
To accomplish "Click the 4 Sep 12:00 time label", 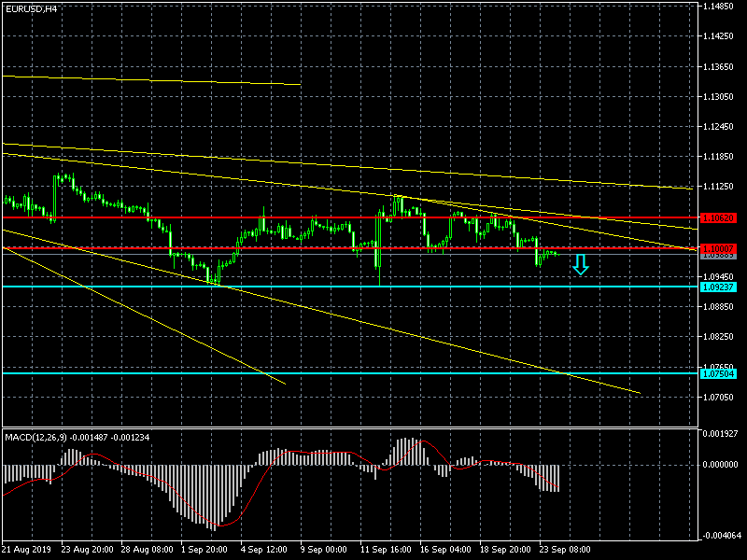I will pos(263,550).
